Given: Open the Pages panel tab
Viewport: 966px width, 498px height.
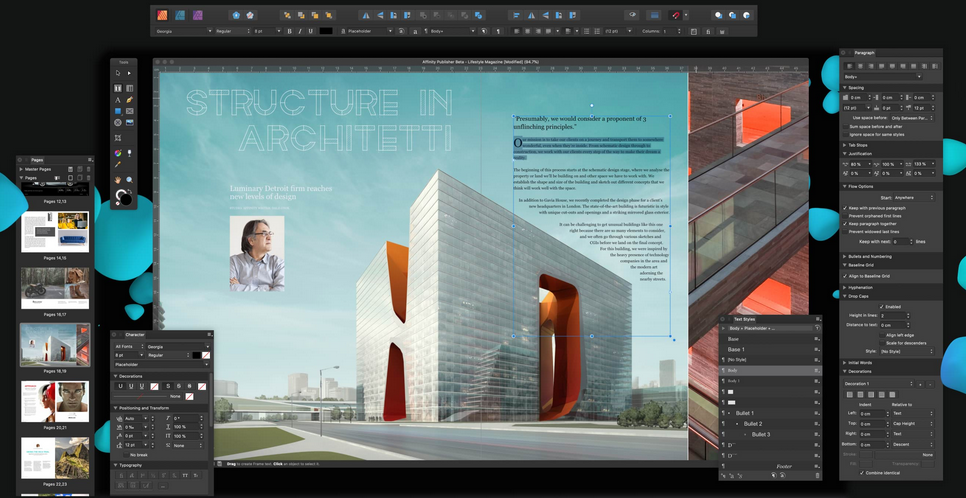Looking at the screenshot, I should (x=37, y=160).
